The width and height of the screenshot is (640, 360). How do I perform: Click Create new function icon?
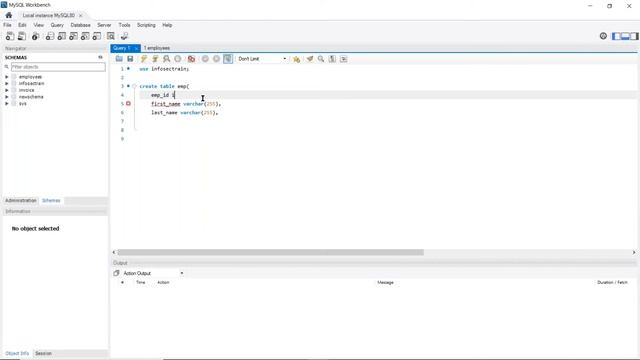click(97, 36)
